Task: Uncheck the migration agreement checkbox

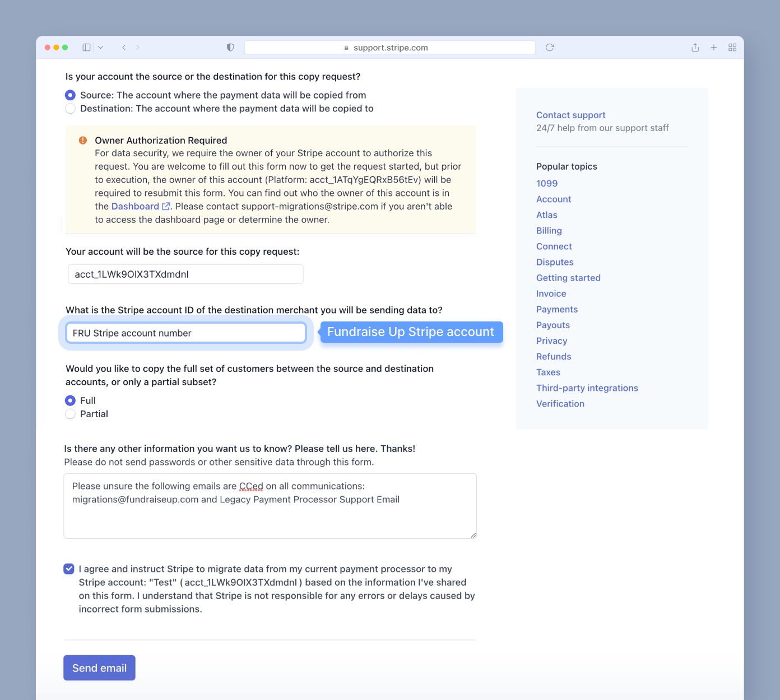Action: pyautogui.click(x=68, y=569)
